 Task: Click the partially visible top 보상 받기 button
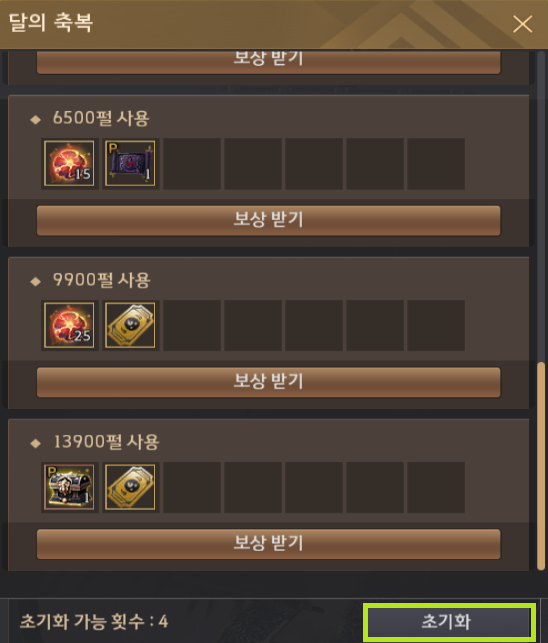(269, 62)
